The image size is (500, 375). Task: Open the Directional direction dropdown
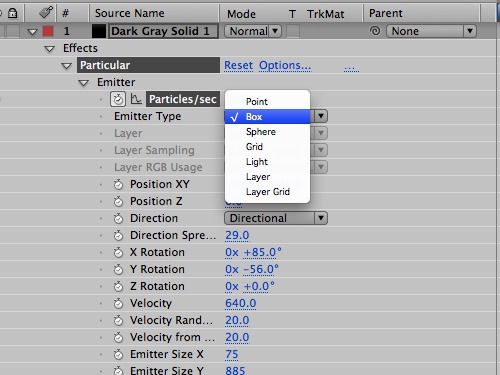(276, 218)
